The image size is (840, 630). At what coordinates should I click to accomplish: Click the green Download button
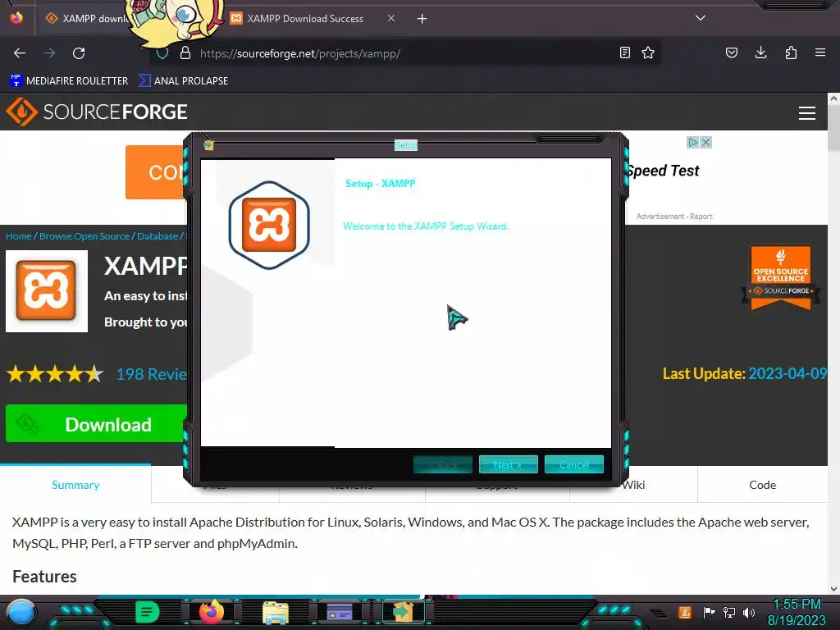97,424
